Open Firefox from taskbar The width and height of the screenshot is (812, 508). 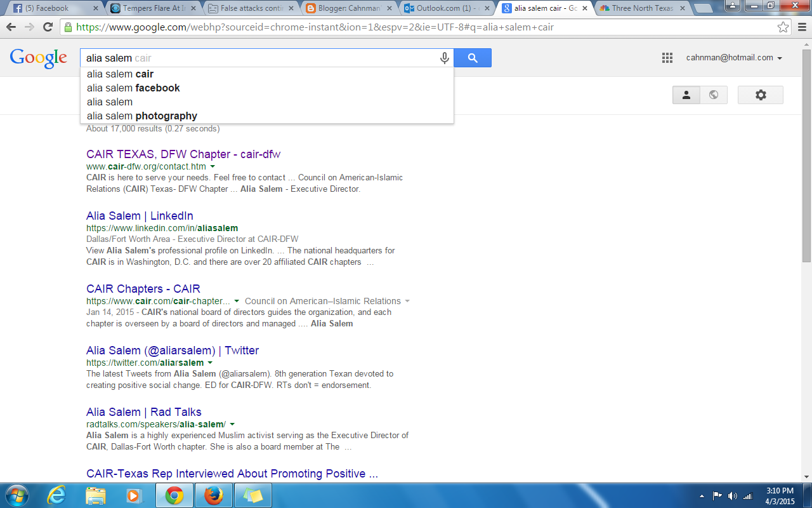pos(214,495)
